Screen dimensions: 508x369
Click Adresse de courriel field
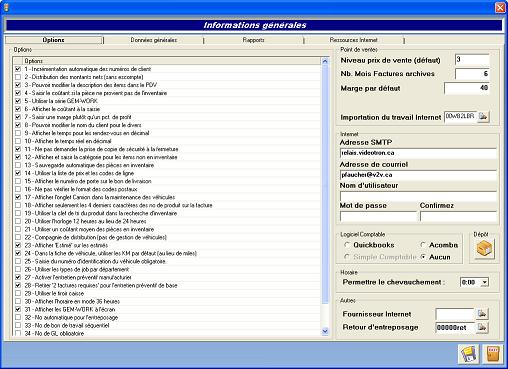[x=418, y=175]
